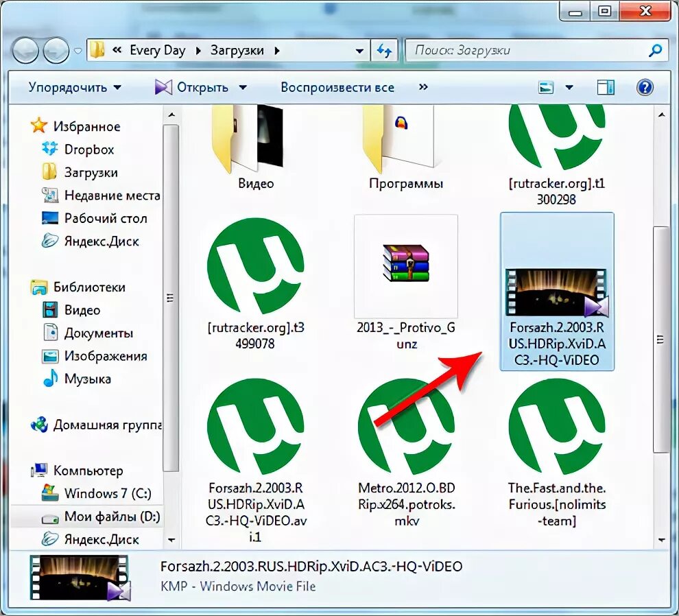679x616 pixels.
Task: Click the search field Поиск: Загрузки
Action: [536, 51]
